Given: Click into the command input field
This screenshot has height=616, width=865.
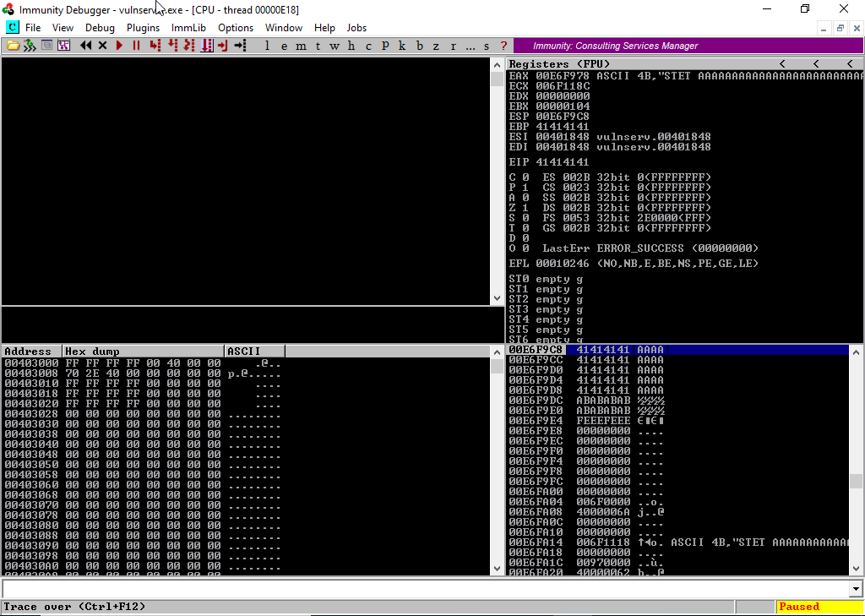Looking at the screenshot, I should [422, 589].
